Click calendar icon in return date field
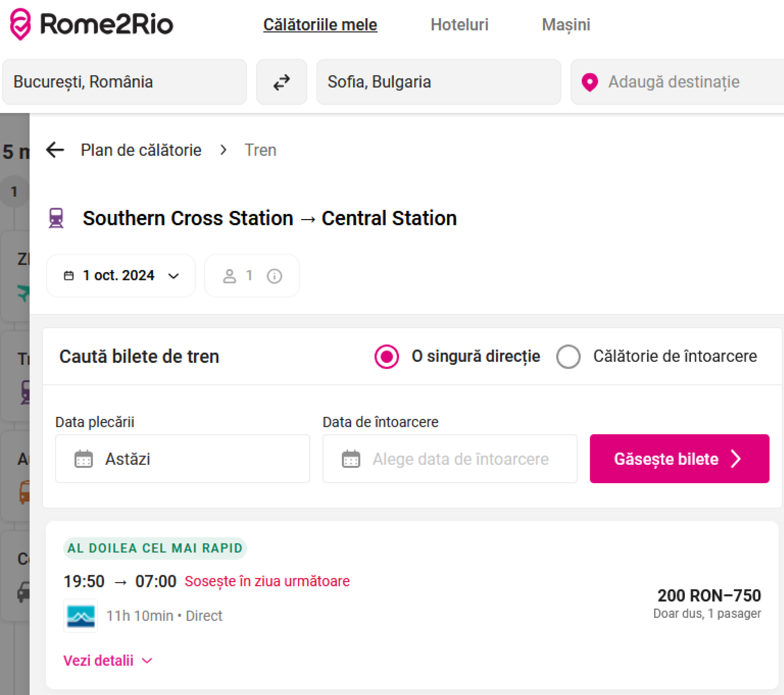 coord(351,459)
